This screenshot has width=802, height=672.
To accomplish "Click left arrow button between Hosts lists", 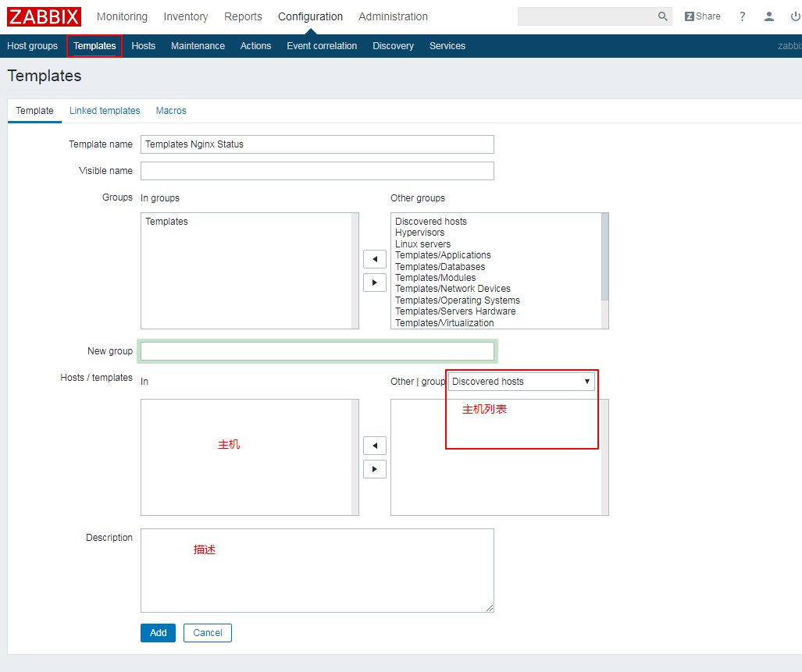I will 375,446.
